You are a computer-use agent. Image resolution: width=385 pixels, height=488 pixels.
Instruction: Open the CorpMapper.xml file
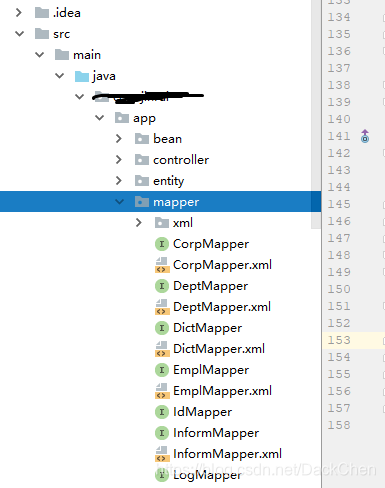coord(222,265)
